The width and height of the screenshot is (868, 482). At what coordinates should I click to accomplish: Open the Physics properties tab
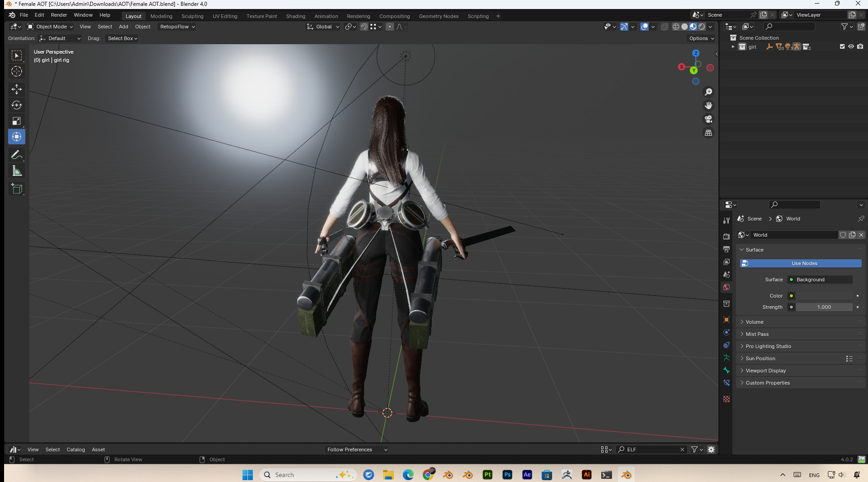(x=726, y=332)
